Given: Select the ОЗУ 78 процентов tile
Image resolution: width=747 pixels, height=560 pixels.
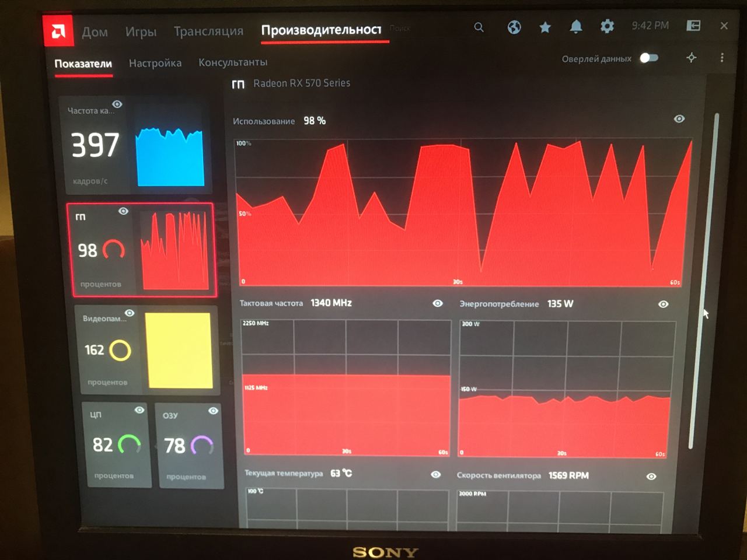Looking at the screenshot, I should point(190,446).
